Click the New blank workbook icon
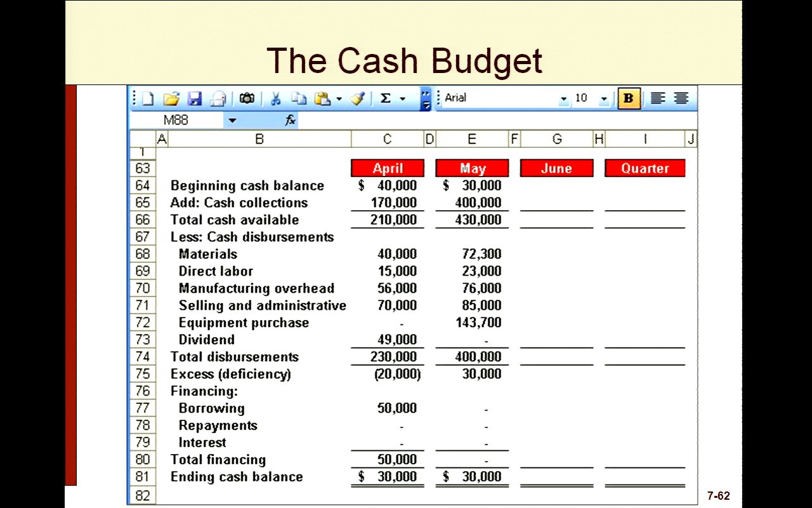This screenshot has width=812, height=508. tap(148, 98)
